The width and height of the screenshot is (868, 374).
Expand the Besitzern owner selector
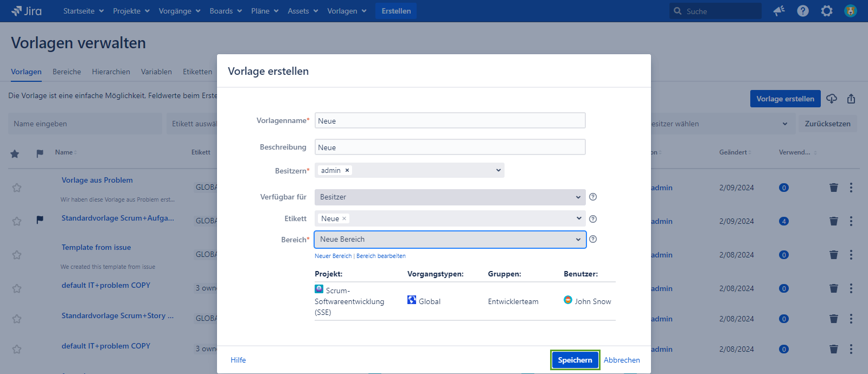(498, 170)
